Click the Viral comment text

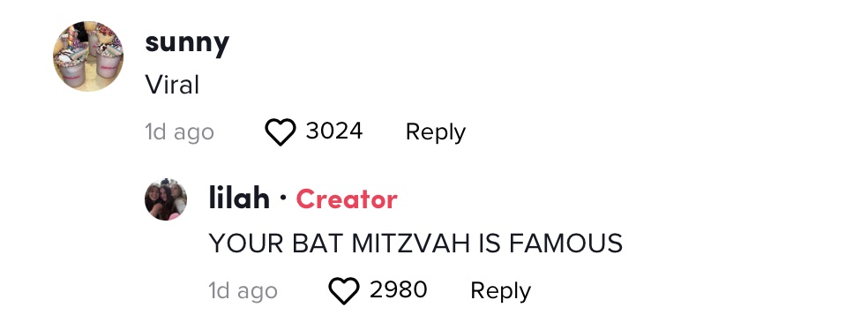click(x=172, y=86)
